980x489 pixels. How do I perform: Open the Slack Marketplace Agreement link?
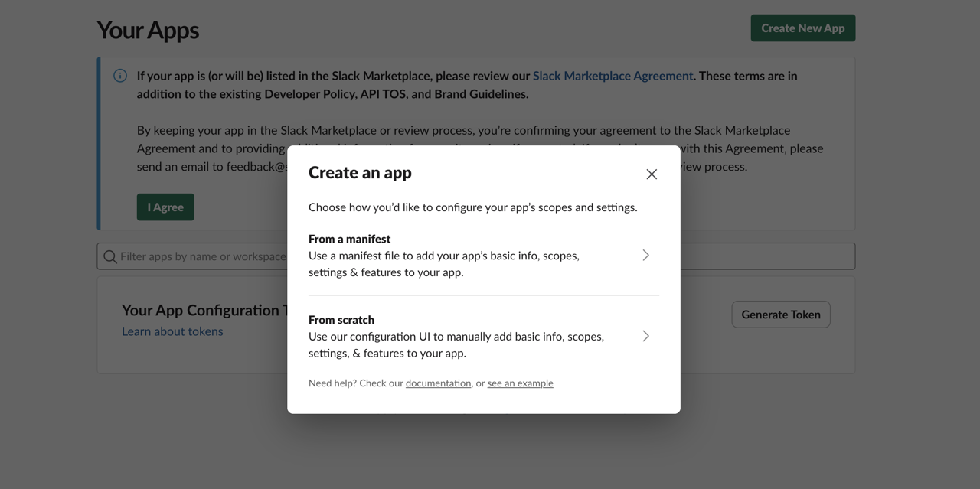pos(612,76)
